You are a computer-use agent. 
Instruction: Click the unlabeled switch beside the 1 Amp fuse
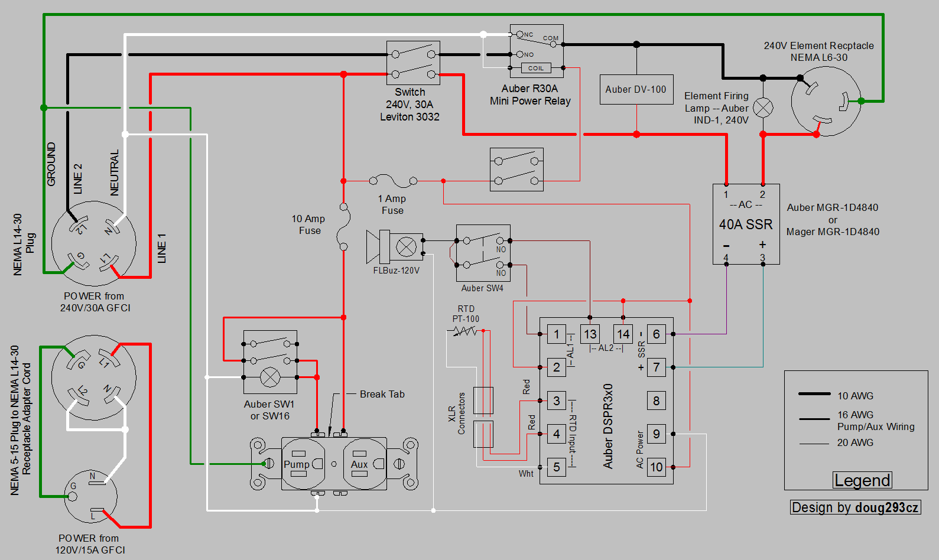tap(516, 170)
